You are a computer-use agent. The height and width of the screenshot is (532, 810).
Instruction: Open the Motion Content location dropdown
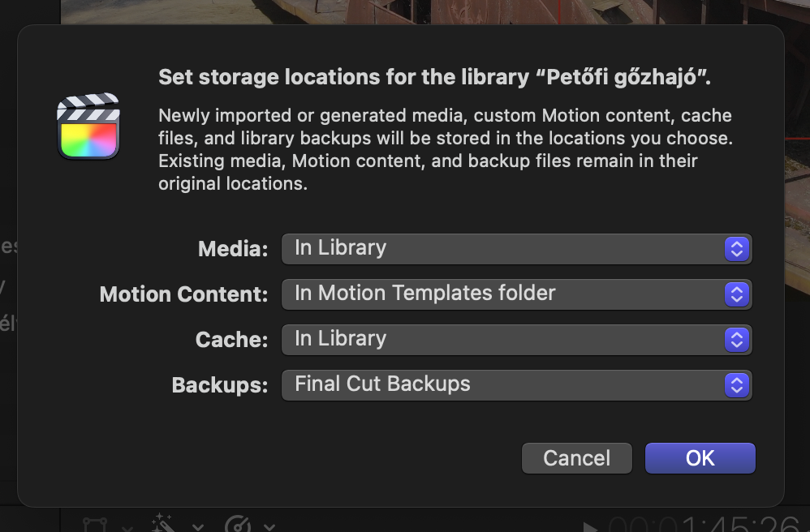[516, 294]
